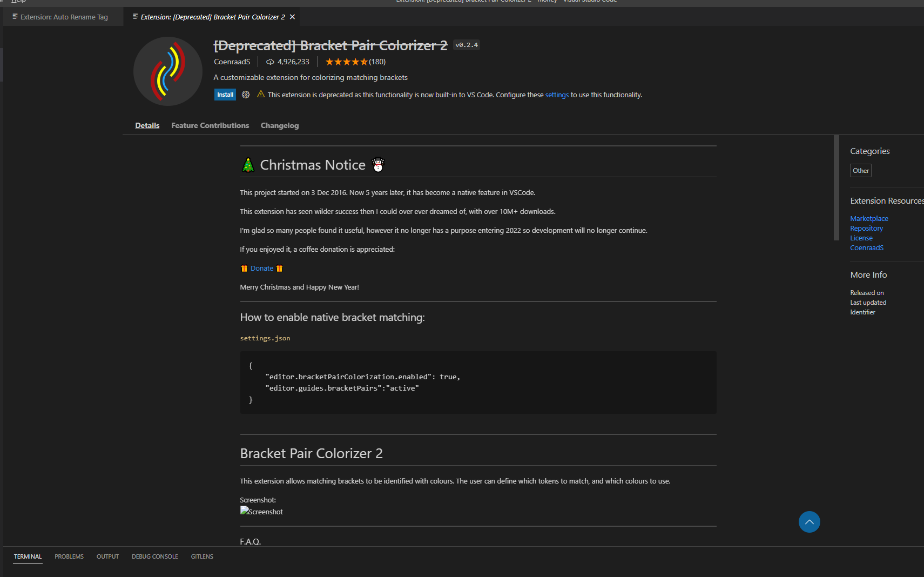Open the settings link in deprecation notice
Image resolution: width=924 pixels, height=577 pixels.
click(x=557, y=95)
